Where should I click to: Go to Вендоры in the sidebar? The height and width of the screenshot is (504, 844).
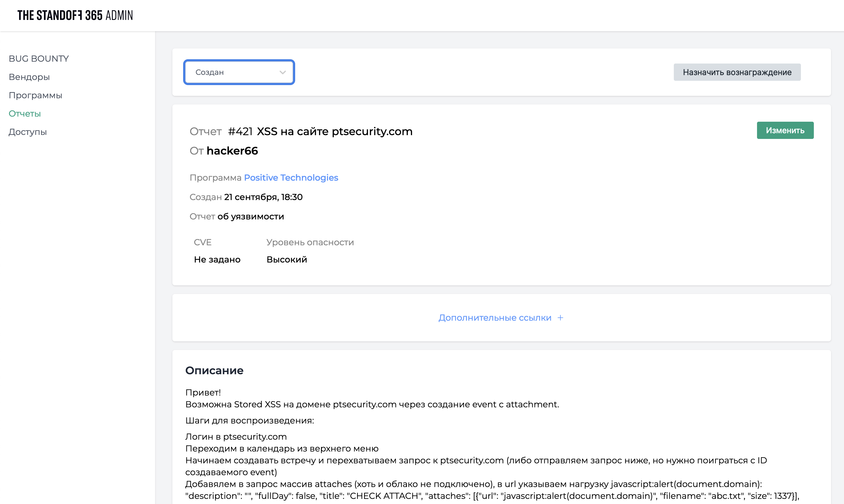(29, 77)
